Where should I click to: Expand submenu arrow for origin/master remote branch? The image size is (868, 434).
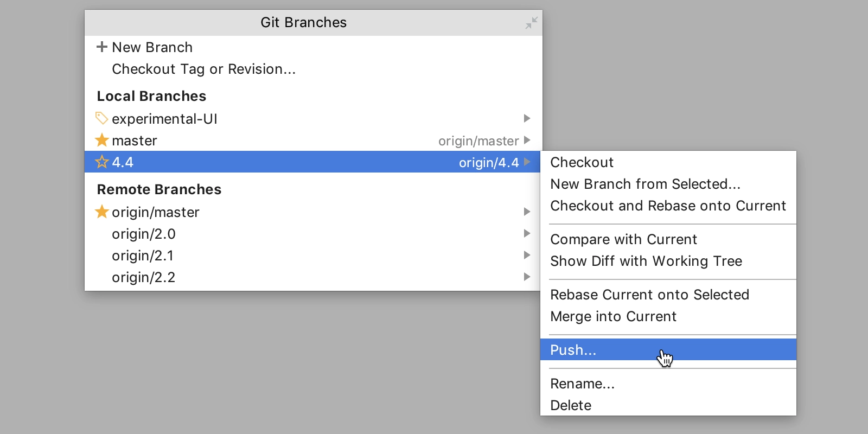click(527, 212)
